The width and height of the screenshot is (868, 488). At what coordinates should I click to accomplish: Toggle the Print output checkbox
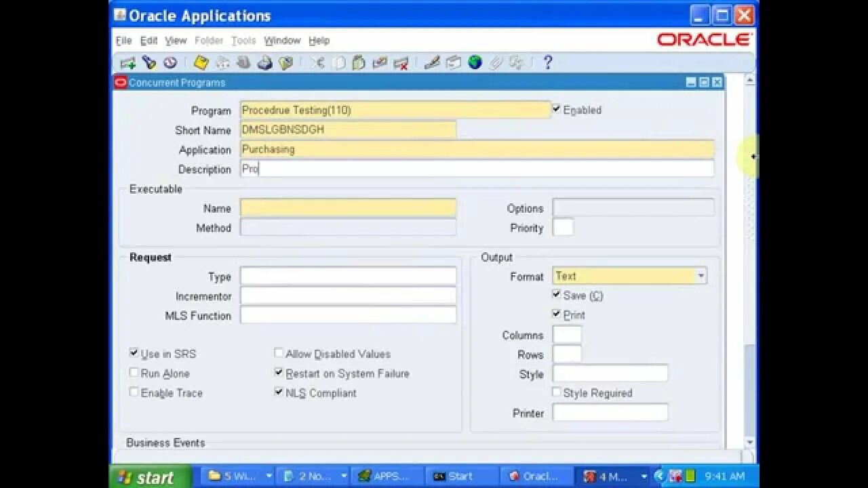click(x=556, y=314)
